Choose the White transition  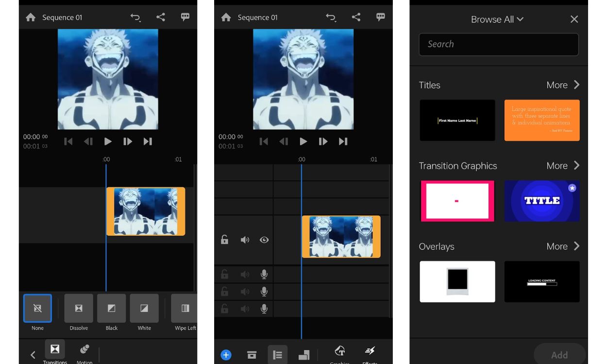[x=144, y=308]
